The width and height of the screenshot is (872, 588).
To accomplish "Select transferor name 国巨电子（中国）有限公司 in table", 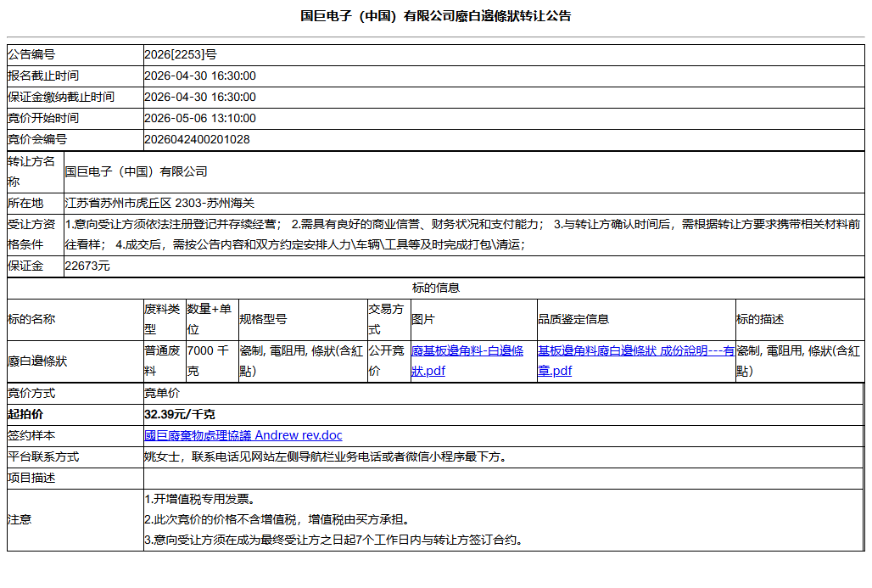I will (137, 171).
